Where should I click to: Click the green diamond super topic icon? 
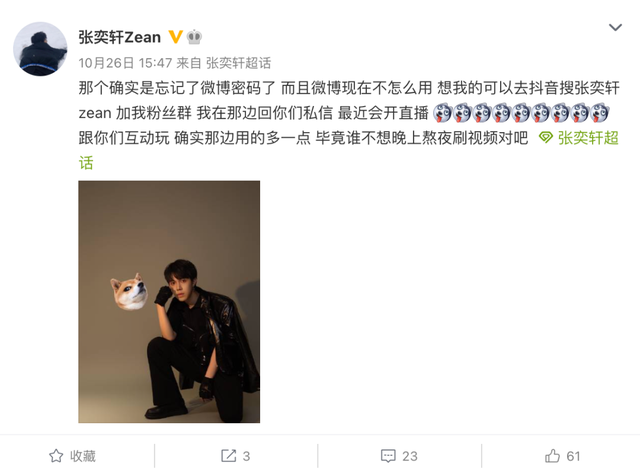(x=546, y=137)
